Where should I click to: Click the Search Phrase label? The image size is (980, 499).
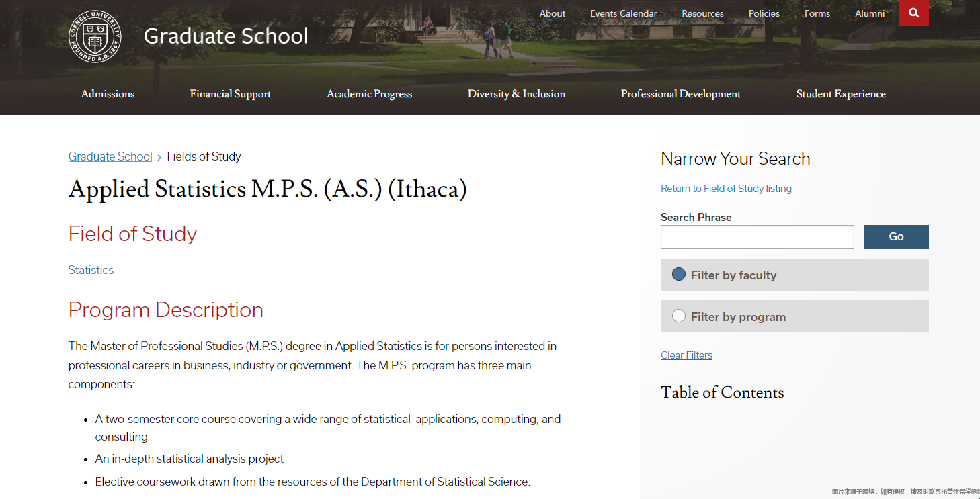click(x=696, y=217)
